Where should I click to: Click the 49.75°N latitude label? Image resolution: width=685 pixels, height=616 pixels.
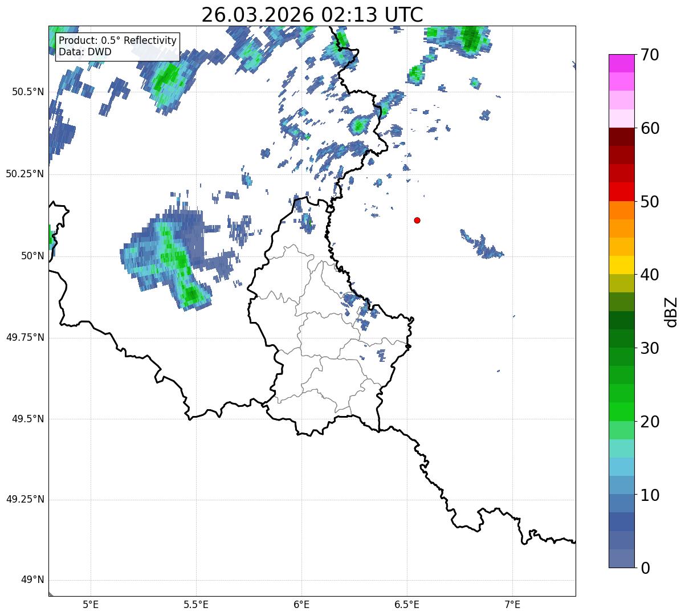point(25,337)
